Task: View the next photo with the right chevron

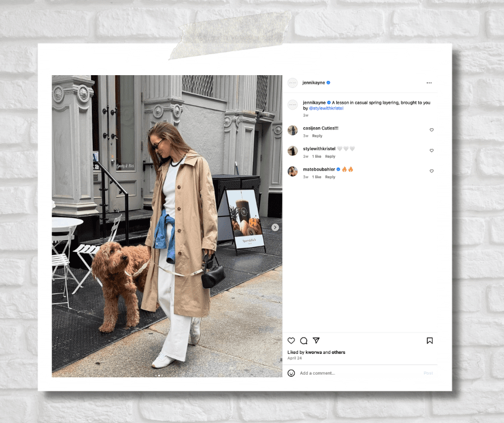Action: click(x=275, y=227)
